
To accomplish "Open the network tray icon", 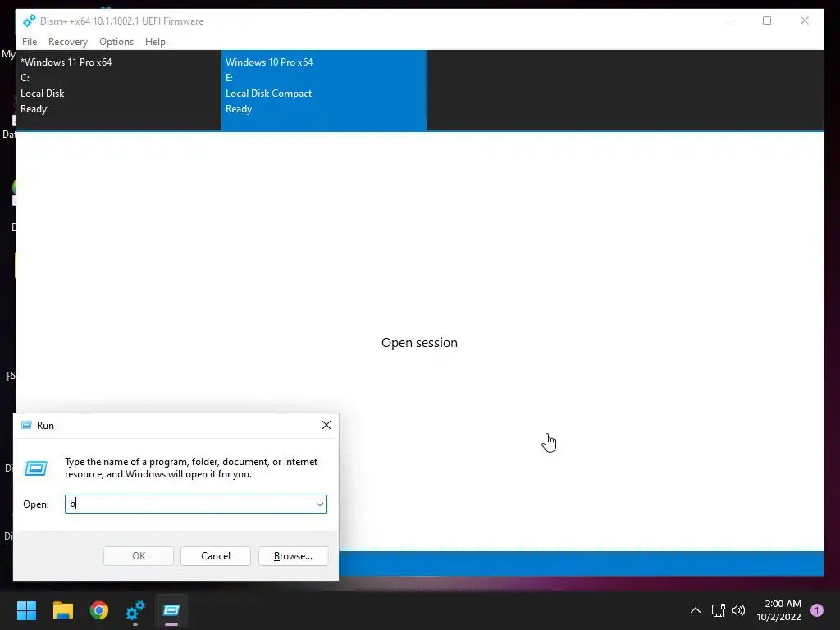I will tap(718, 610).
